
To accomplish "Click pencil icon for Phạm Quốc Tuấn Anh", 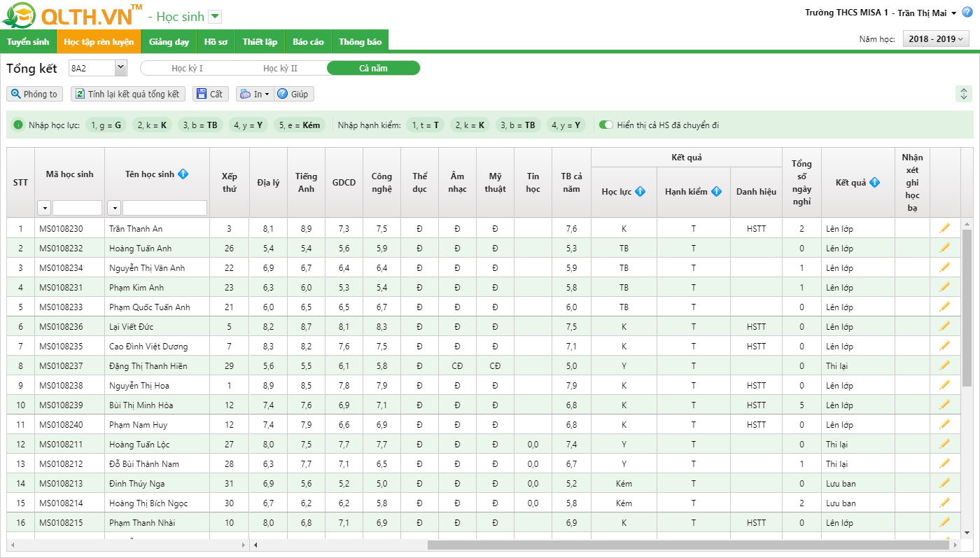I will (x=944, y=307).
